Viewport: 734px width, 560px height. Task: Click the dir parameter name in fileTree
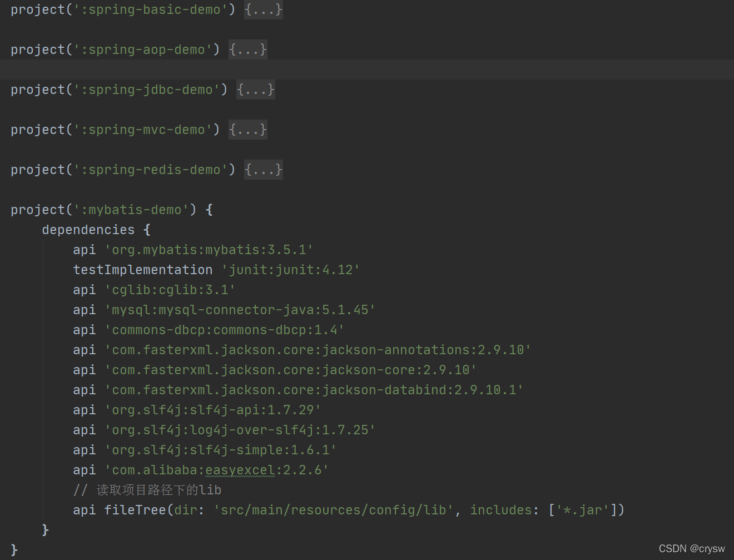(x=186, y=510)
